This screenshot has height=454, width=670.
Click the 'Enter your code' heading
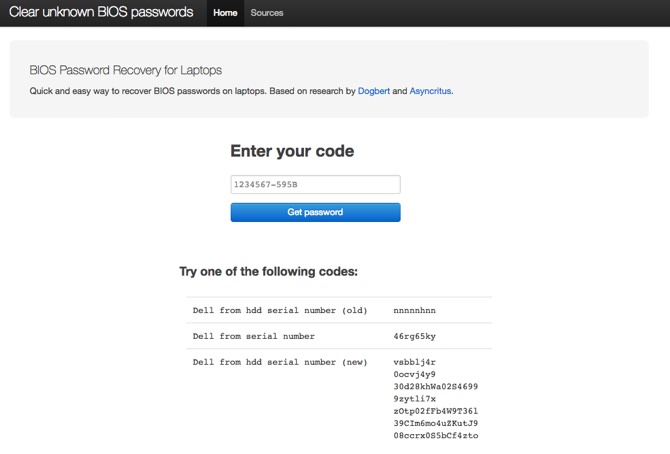[x=292, y=152]
